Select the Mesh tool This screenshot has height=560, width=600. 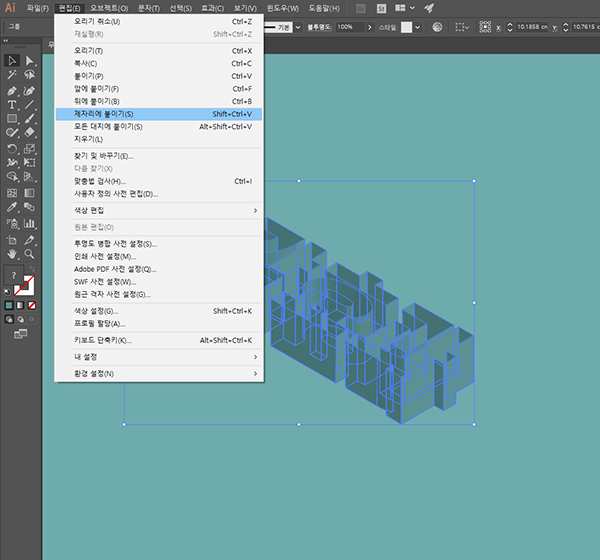click(12, 193)
